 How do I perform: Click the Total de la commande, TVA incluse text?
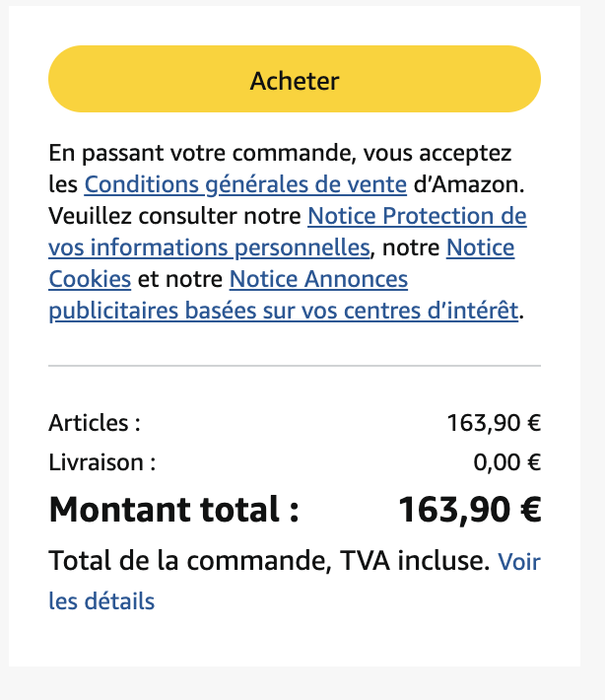[x=269, y=561]
